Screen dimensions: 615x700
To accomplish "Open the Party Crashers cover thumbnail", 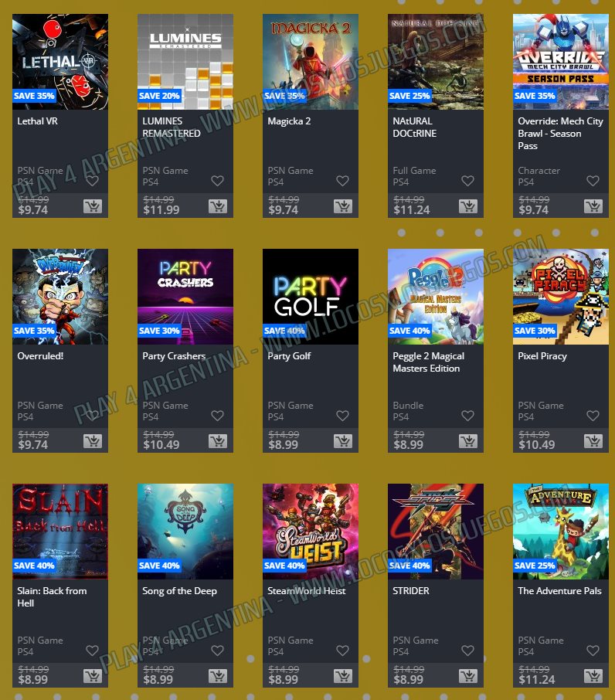I will tap(185, 297).
